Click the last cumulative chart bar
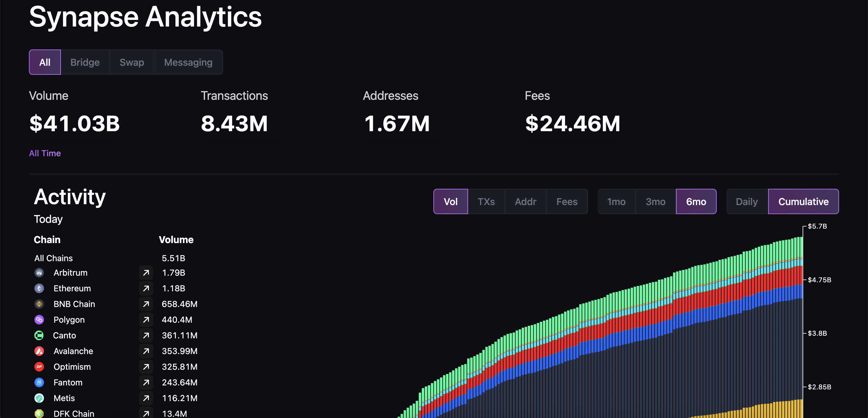This screenshot has height=418, width=868. point(801,327)
